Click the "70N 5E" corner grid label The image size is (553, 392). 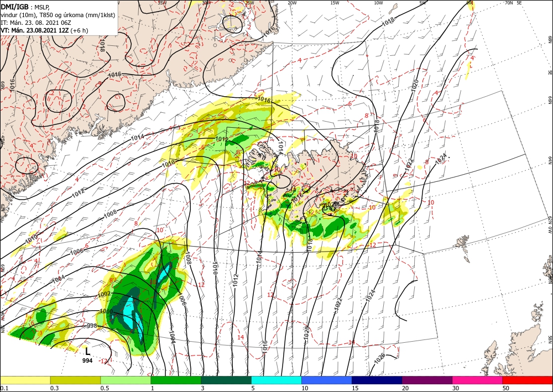coord(513,2)
